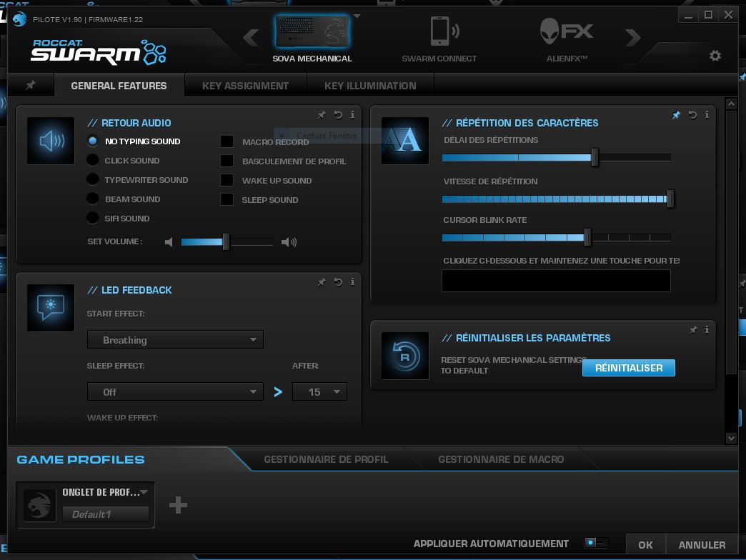Viewport: 746px width, 560px height.
Task: Open the Sleep Effect dropdown set to Off
Action: (x=174, y=391)
